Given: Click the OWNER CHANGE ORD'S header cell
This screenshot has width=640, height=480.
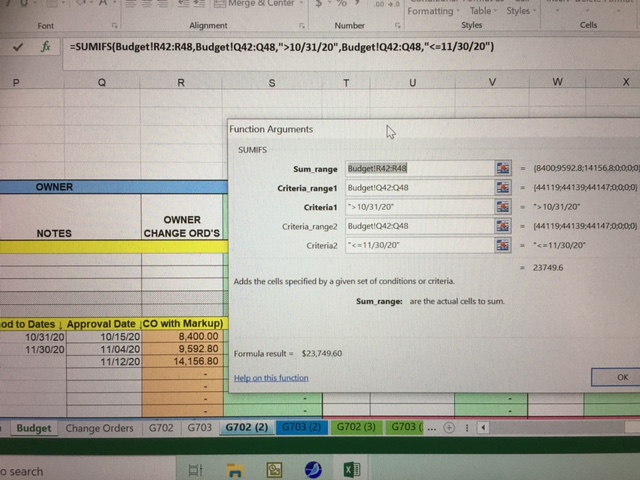Looking at the screenshot, I should [x=182, y=217].
